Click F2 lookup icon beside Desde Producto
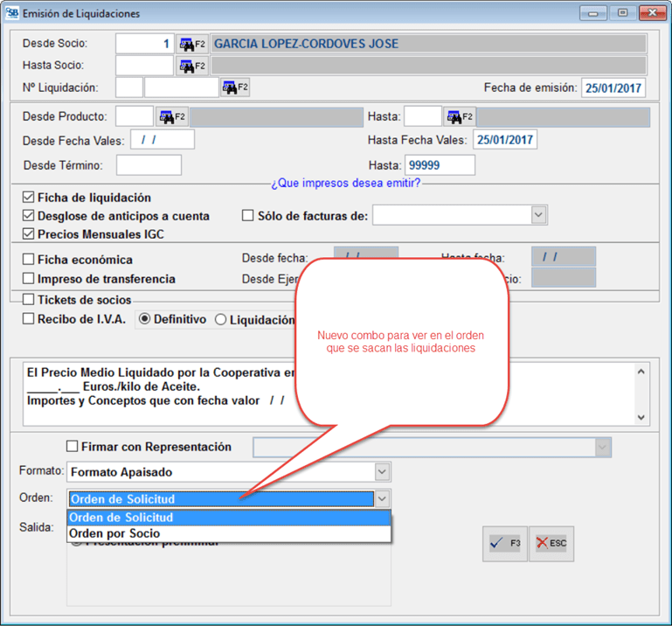The image size is (672, 626). tap(172, 117)
